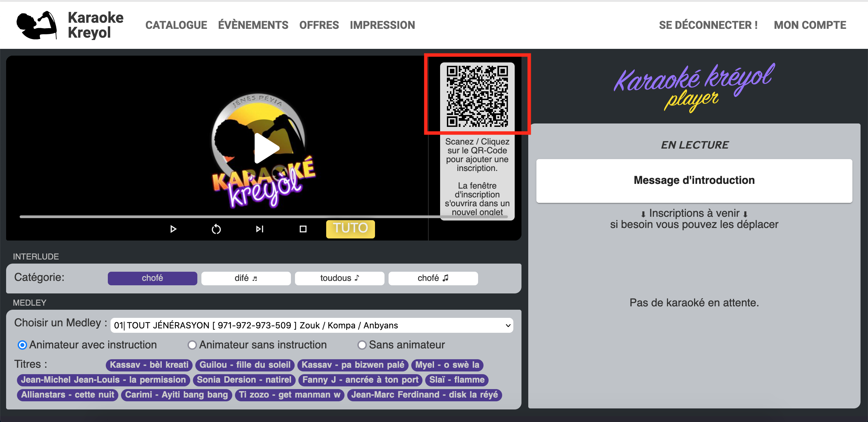Click title Kassav - pa bizwen palé
Viewport: 868px width, 422px height.
(x=353, y=365)
